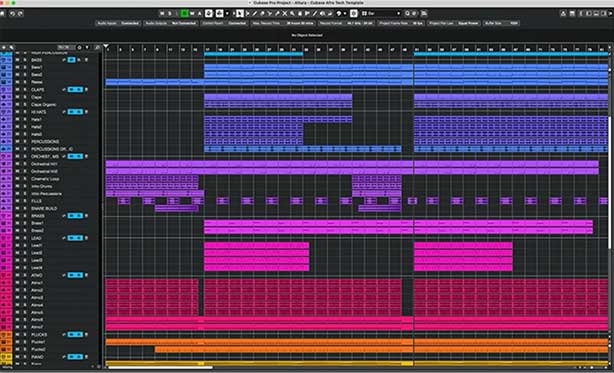Solo the Cinematic Loop track
Viewport: 614px width, 373px height.
[x=25, y=179]
